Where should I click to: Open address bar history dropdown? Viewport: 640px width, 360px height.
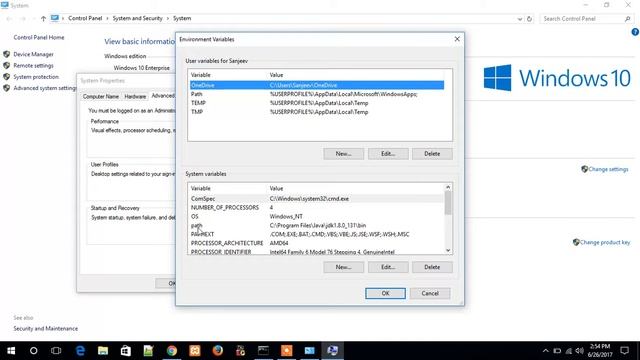pyautogui.click(x=520, y=19)
